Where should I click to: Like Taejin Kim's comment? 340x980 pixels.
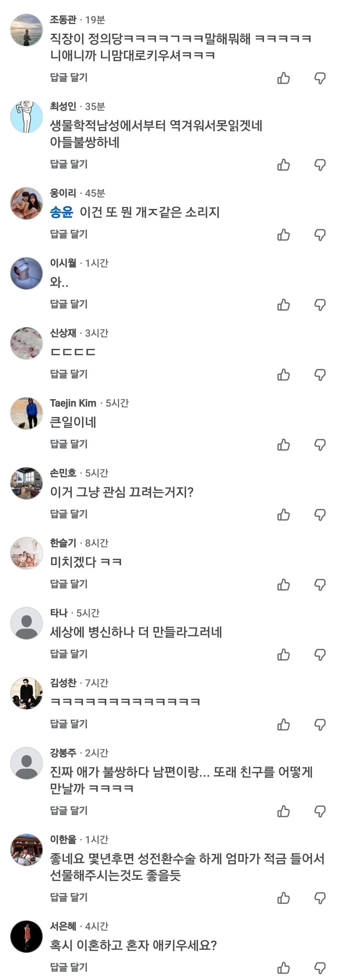(x=283, y=445)
